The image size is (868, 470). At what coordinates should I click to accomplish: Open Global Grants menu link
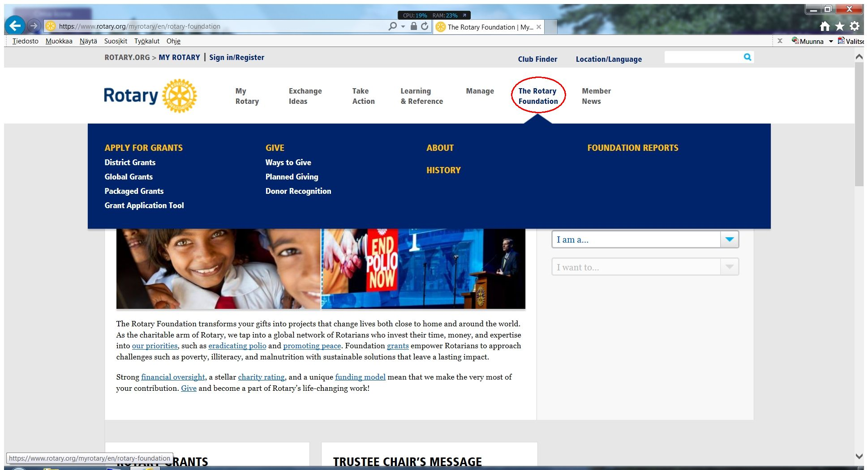click(x=129, y=177)
